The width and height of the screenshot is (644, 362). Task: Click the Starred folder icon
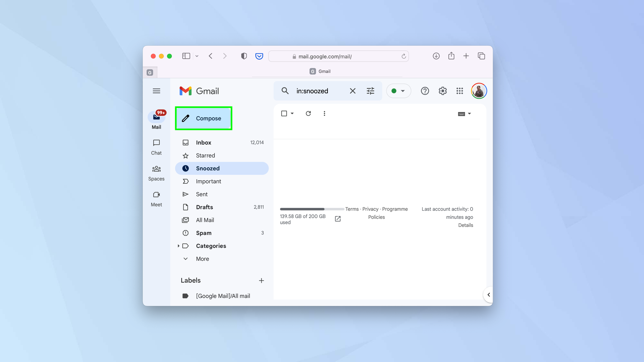pos(186,155)
